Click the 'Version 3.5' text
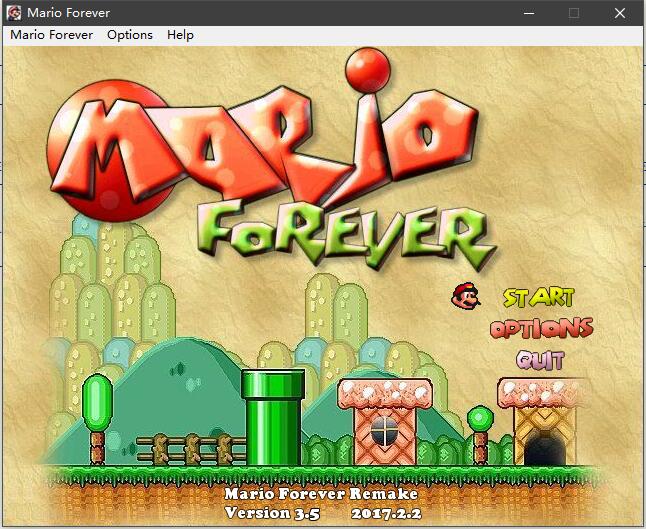 272,513
